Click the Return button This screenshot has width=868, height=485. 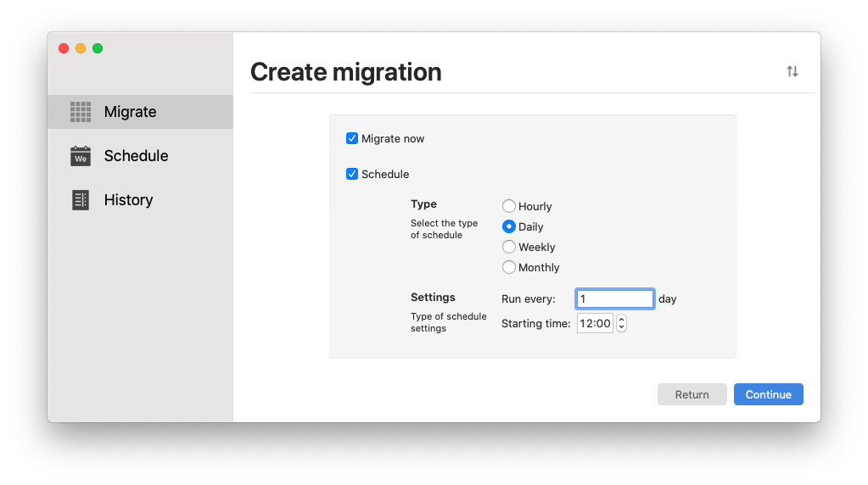click(692, 394)
